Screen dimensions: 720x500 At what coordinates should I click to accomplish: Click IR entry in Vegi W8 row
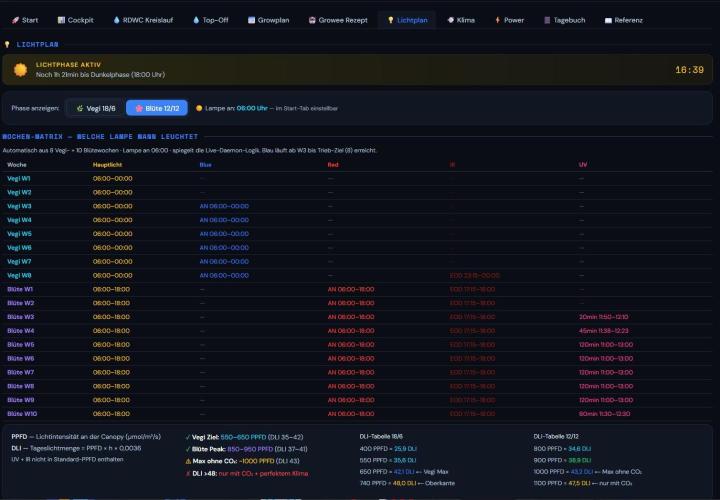tap(475, 275)
